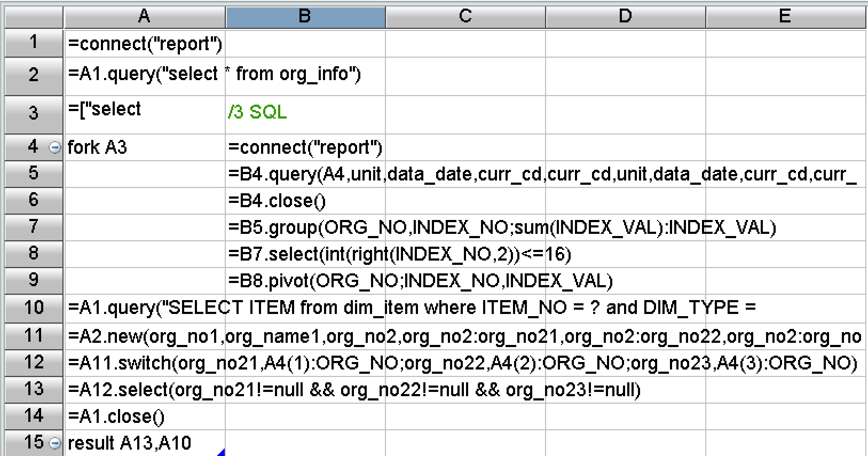Click cell B4 with =connect("report")
Image resolution: width=868 pixels, height=456 pixels.
[305, 147]
